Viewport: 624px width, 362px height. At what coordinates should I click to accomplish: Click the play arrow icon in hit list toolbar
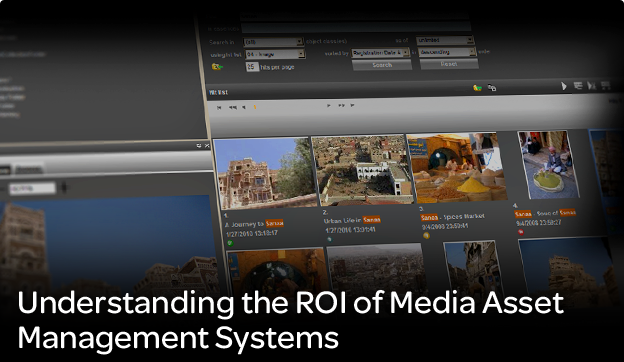(x=564, y=86)
